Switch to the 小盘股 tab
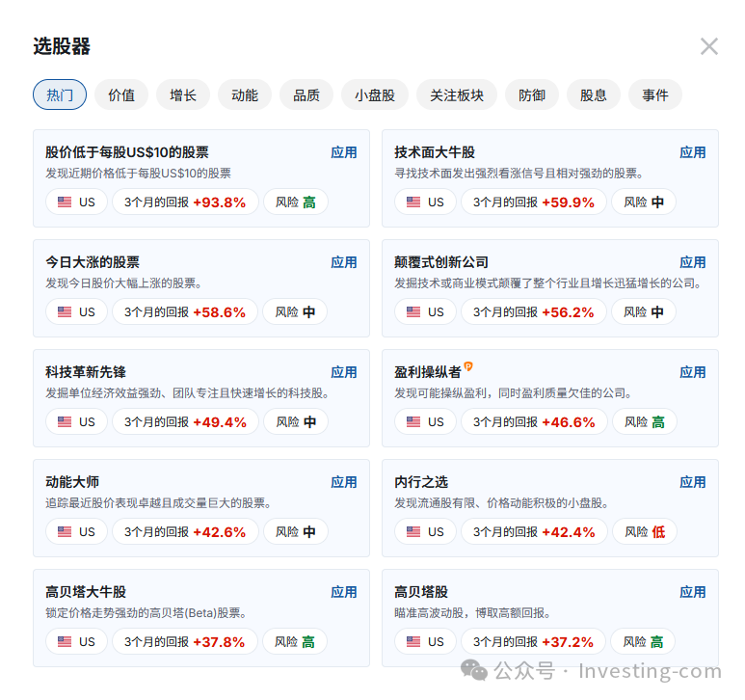This screenshot has width=745, height=700. pyautogui.click(x=375, y=94)
